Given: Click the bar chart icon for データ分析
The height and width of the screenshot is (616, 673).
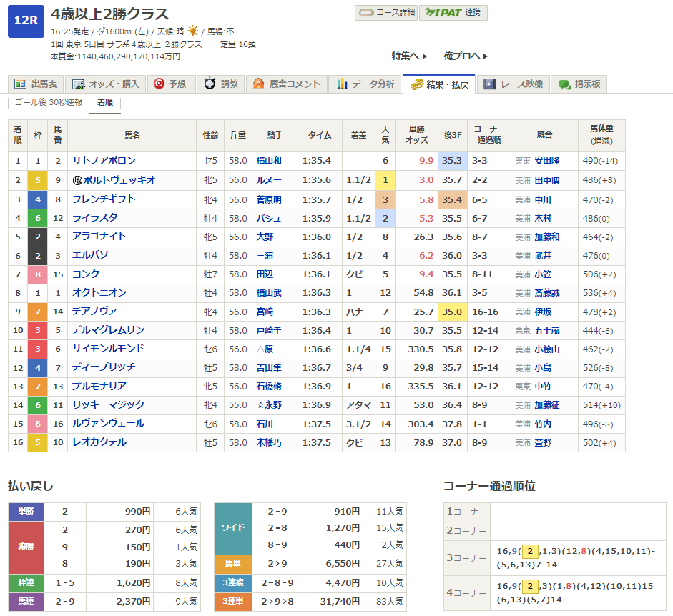Looking at the screenshot, I should [x=343, y=84].
